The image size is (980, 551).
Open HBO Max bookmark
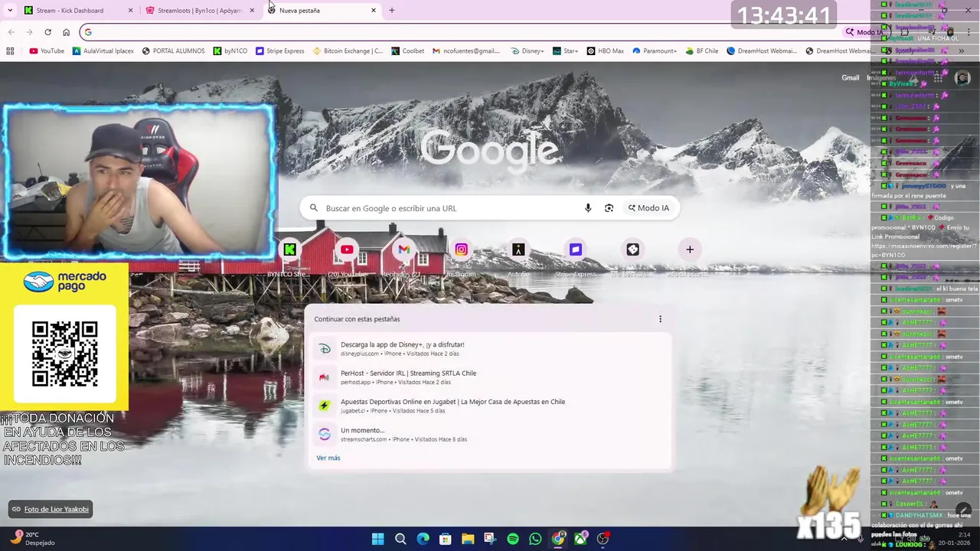[x=606, y=51]
